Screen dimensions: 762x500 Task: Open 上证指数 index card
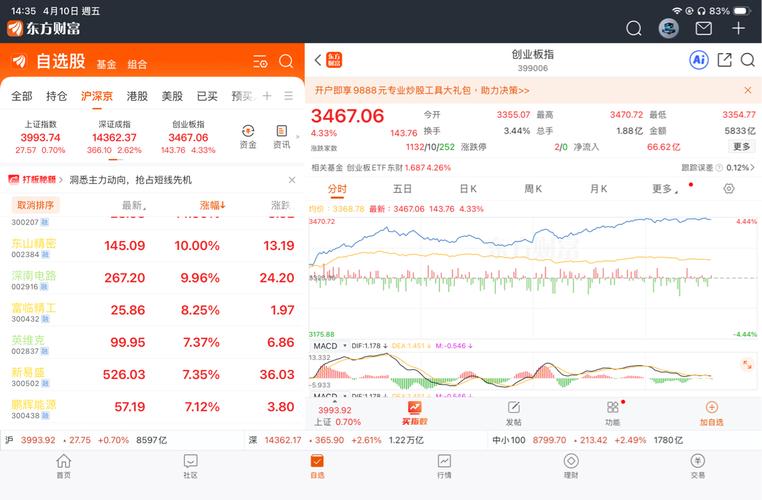40,137
